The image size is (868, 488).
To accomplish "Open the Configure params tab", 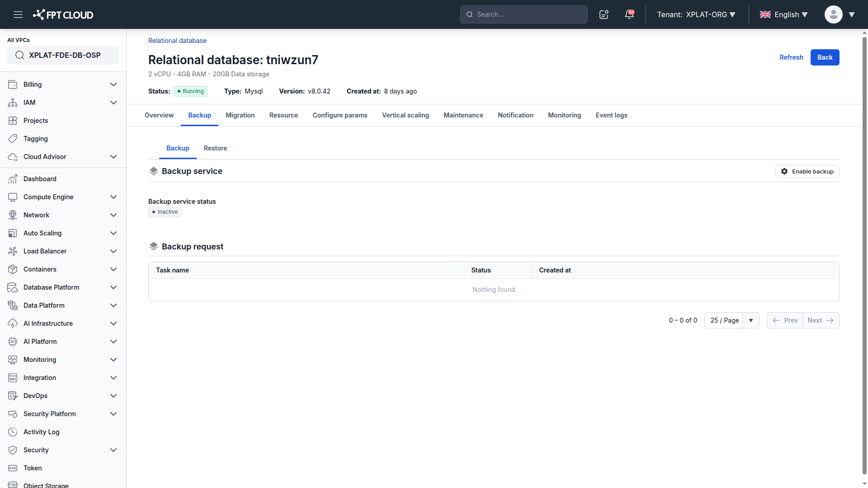I will (x=340, y=115).
